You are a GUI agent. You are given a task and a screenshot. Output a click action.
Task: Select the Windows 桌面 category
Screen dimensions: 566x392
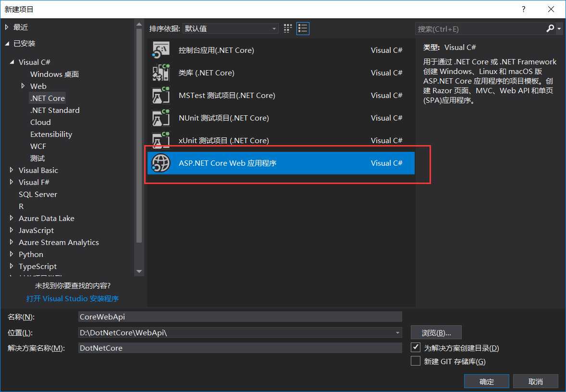[x=54, y=74]
